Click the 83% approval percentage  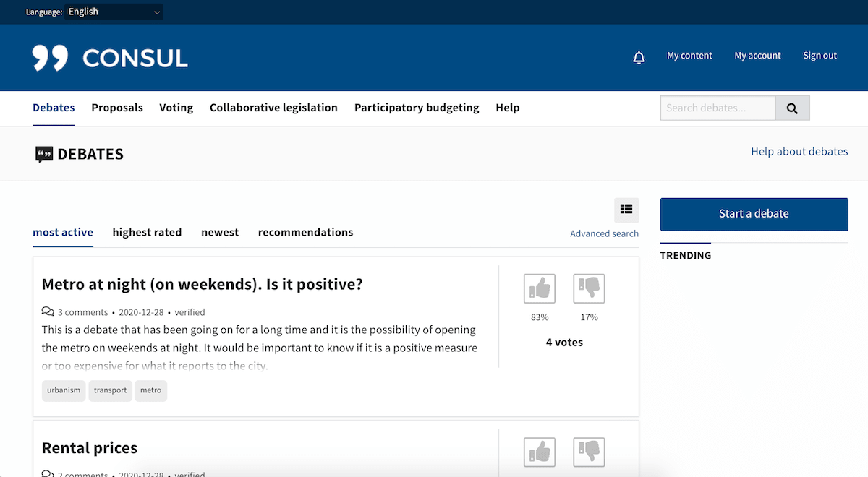pyautogui.click(x=540, y=317)
